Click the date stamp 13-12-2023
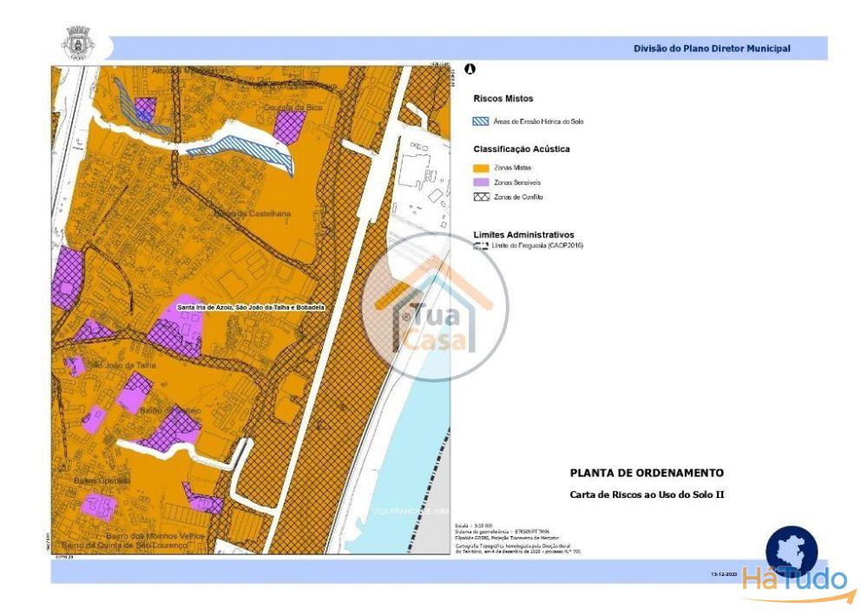 pos(724,574)
